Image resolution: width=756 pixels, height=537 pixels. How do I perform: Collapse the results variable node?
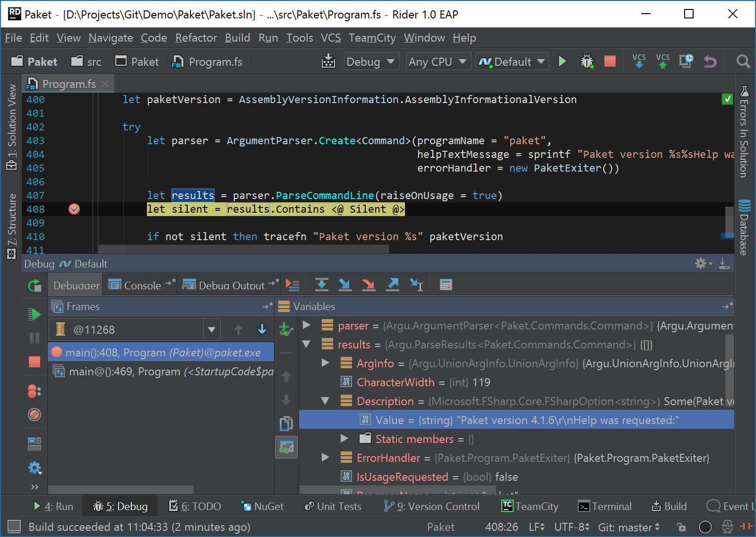pyautogui.click(x=306, y=344)
